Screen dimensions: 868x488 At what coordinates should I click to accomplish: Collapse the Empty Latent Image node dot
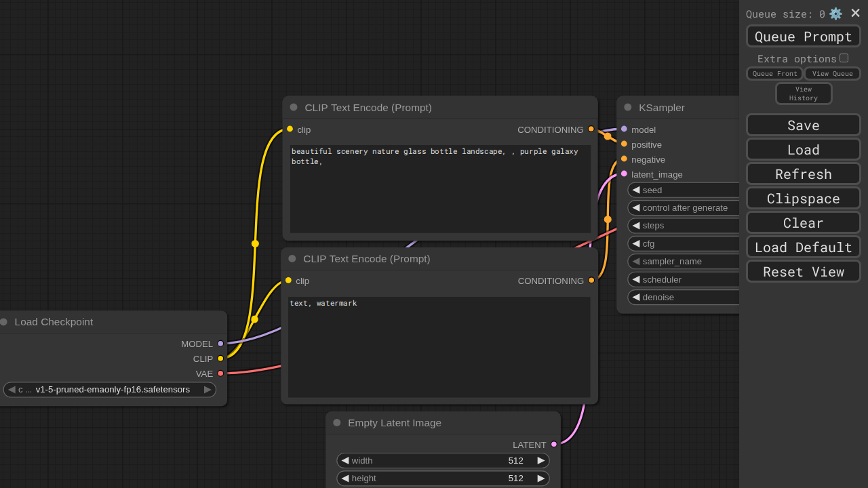(337, 423)
